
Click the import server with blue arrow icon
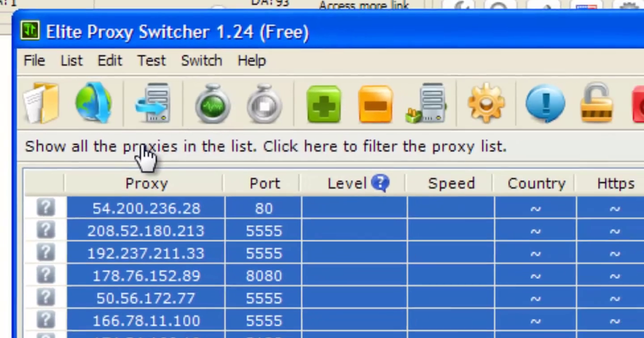coord(153,102)
